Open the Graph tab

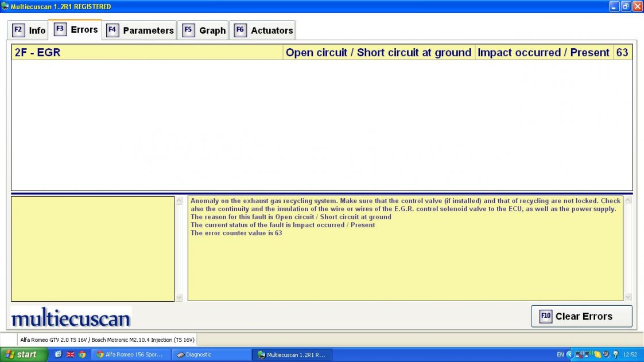click(x=204, y=30)
